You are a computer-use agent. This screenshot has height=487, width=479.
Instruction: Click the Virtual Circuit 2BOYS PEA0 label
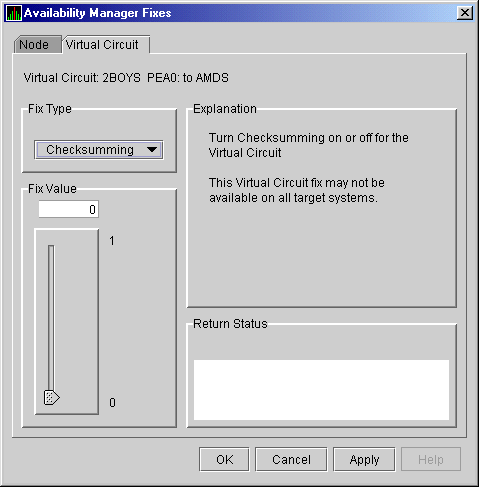click(126, 78)
